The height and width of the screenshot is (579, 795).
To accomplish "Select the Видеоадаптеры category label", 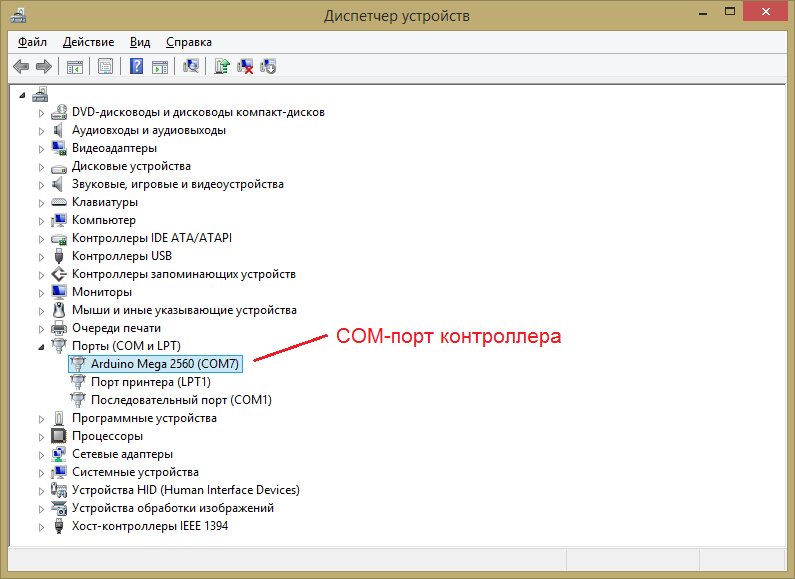I will (114, 148).
